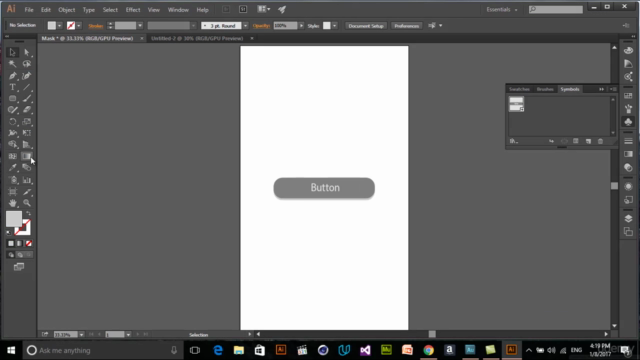Select the Gradient tool
Viewport: 640px width, 360px height.
coord(27,156)
